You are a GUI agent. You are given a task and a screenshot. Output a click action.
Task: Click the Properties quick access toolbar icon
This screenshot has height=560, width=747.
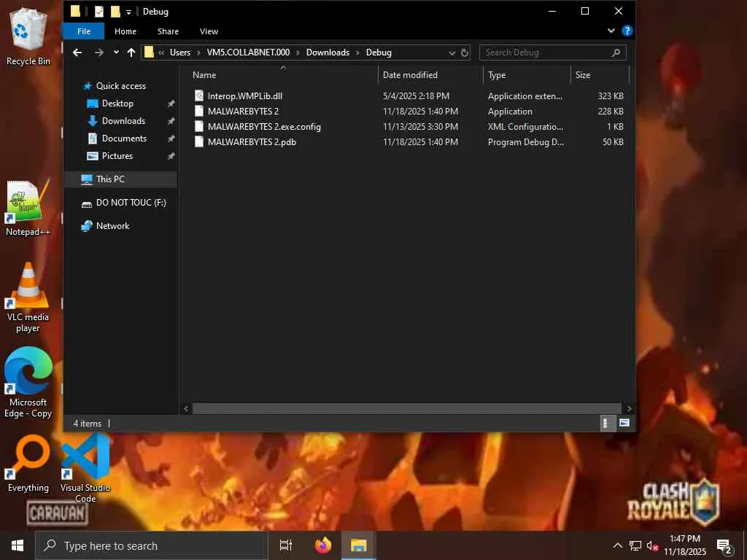(99, 12)
